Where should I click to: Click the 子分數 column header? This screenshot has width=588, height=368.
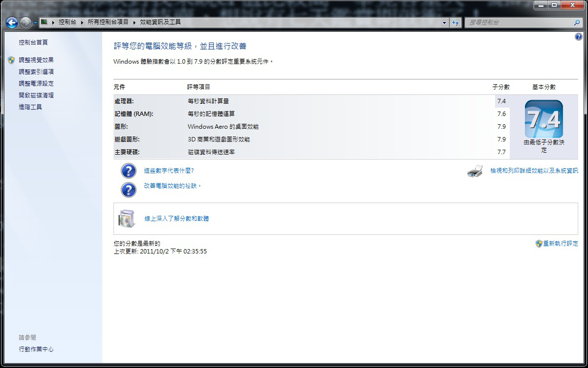pyautogui.click(x=501, y=87)
